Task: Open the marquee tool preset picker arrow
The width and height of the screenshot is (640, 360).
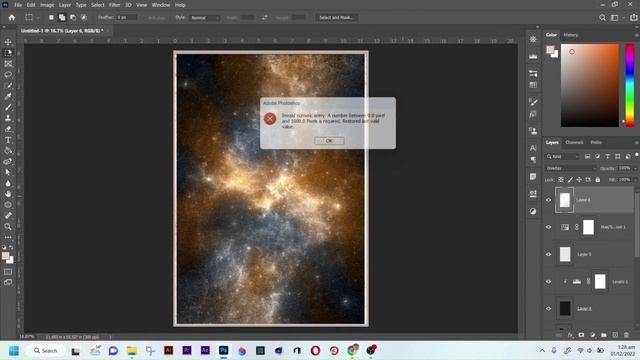Action: (x=38, y=18)
